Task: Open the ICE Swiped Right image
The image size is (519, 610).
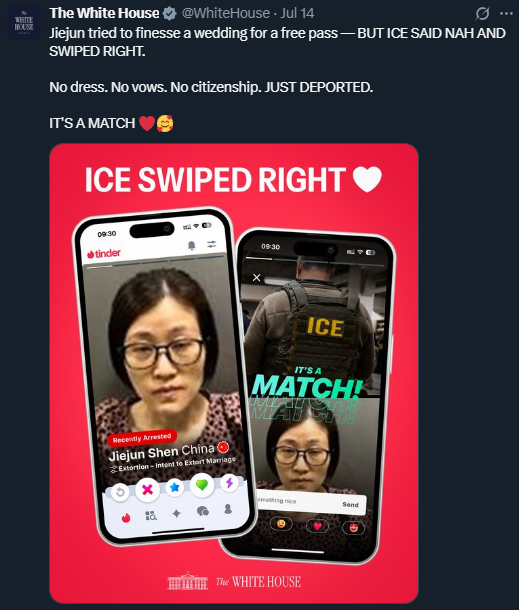Action: (234, 373)
